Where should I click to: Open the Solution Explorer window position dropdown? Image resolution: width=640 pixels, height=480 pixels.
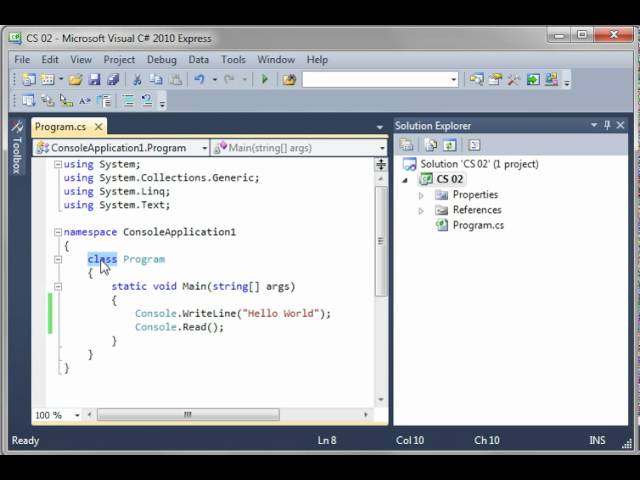594,125
